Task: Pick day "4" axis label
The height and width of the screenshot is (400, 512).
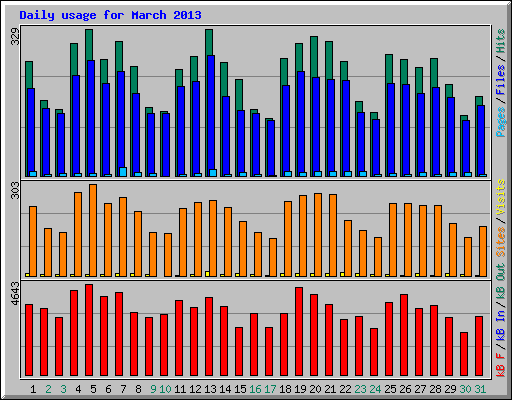Action: (x=78, y=389)
